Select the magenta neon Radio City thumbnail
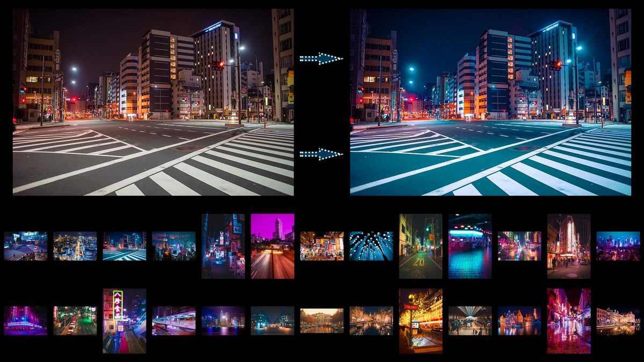The width and height of the screenshot is (644, 362). click(x=26, y=321)
